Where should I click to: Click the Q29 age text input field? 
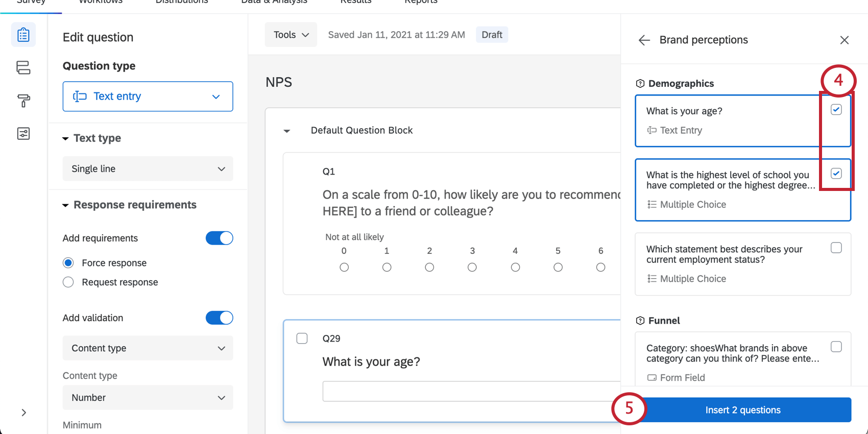point(471,391)
